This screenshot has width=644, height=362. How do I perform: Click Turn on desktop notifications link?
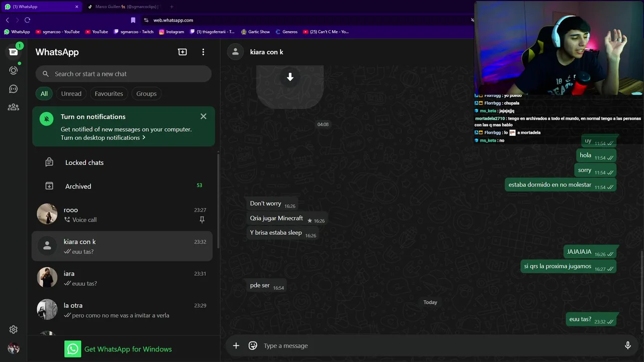tap(103, 138)
